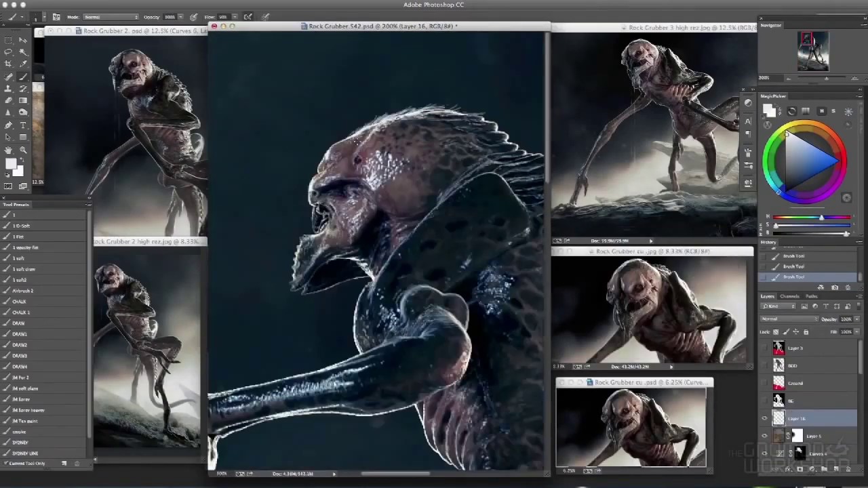Viewport: 868px width, 488px height.
Task: Select the History Brush tool
Action: (x=23, y=88)
